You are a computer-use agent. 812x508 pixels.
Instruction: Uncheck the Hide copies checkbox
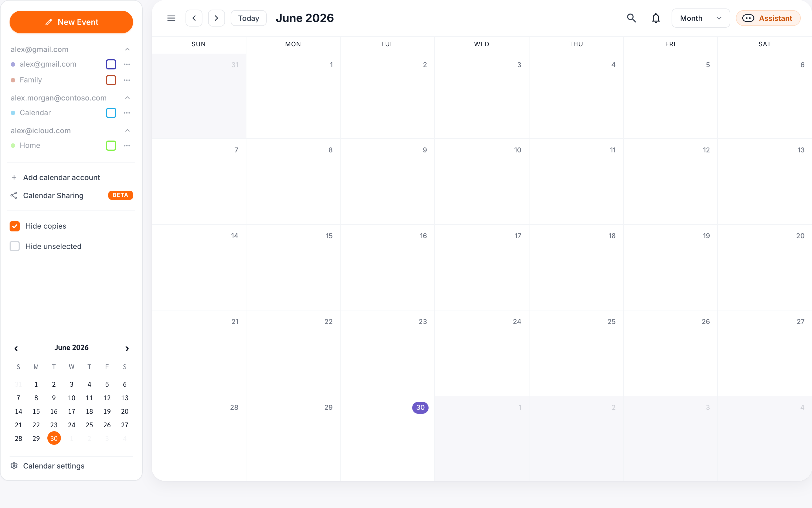15,226
